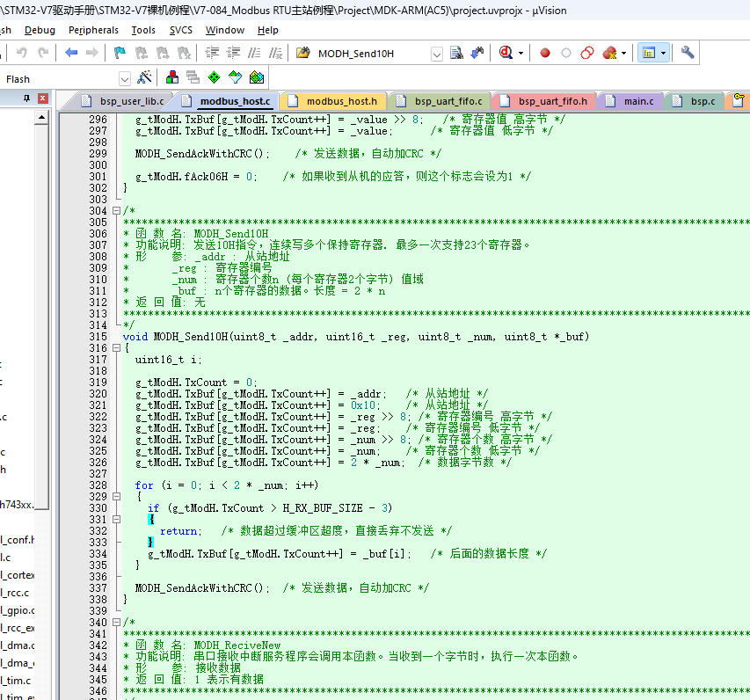Open the kill breakpoints dropdown arrow

[x=623, y=53]
